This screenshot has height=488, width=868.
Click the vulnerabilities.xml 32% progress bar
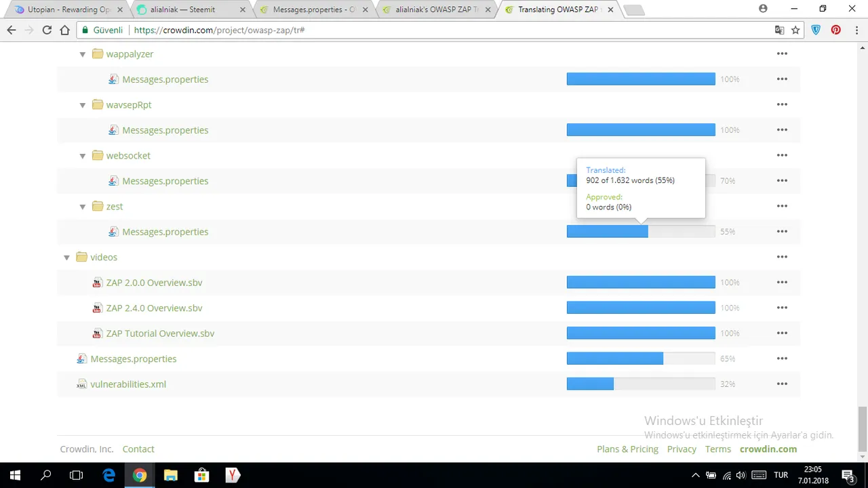coord(641,384)
